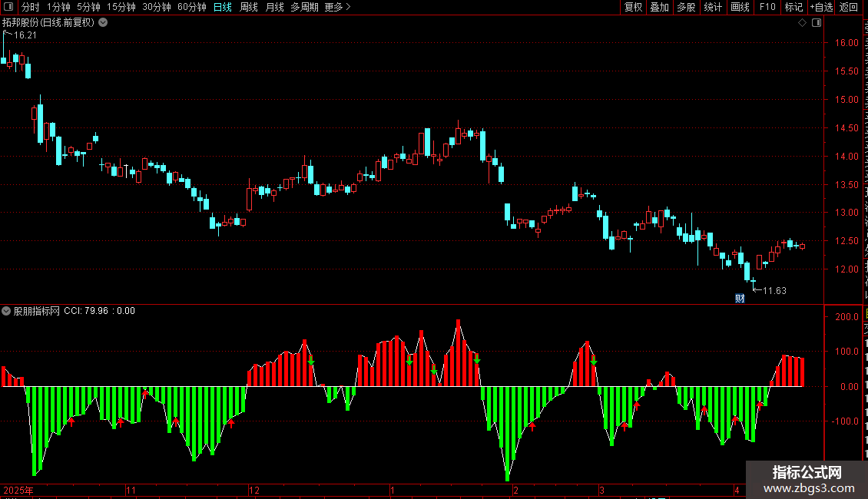This screenshot has width=868, height=499.
Task: Click the month 2 timeline marker
Action: pos(515,490)
